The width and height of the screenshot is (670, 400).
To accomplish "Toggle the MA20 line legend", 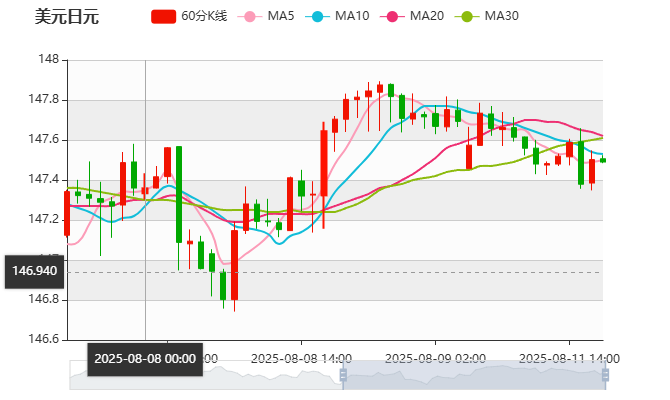I will click(412, 16).
